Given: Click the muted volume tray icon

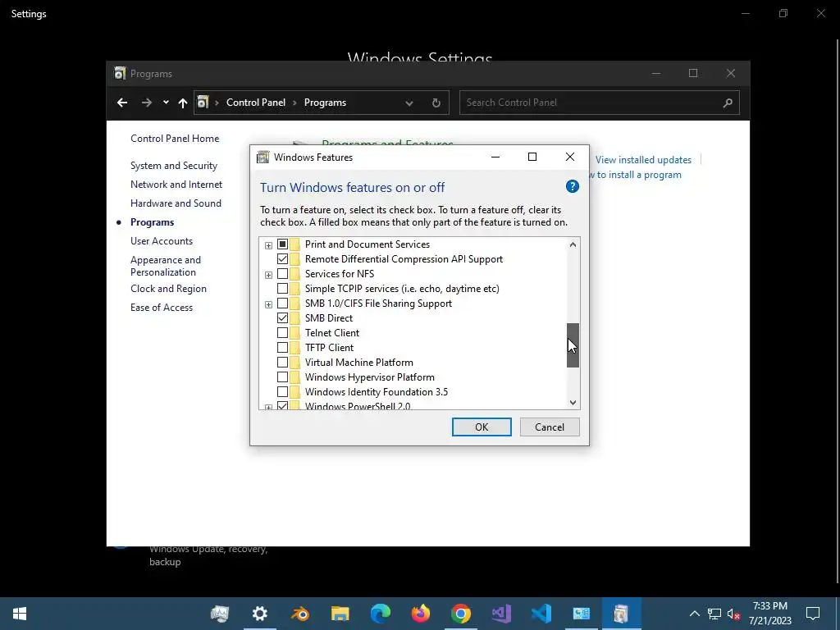Looking at the screenshot, I should pos(733,614).
